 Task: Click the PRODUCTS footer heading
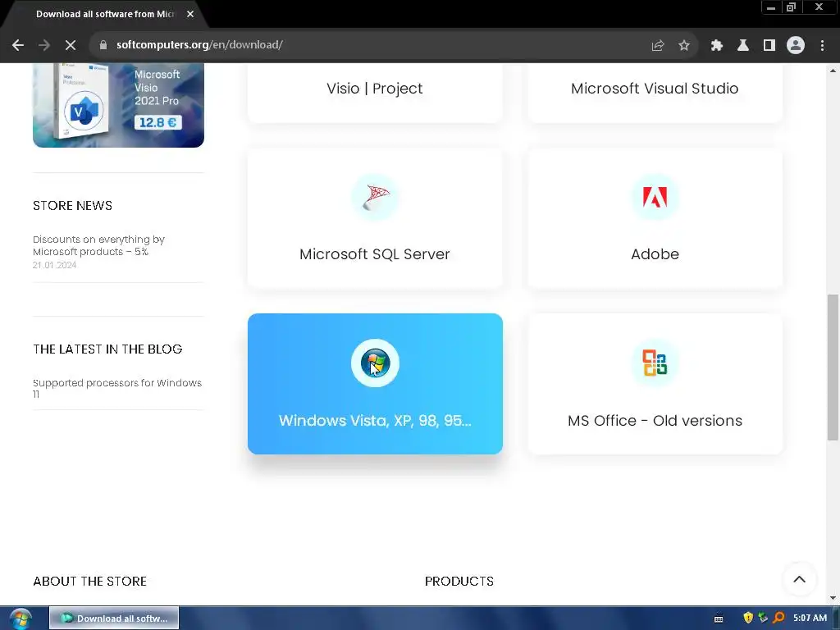pos(459,582)
